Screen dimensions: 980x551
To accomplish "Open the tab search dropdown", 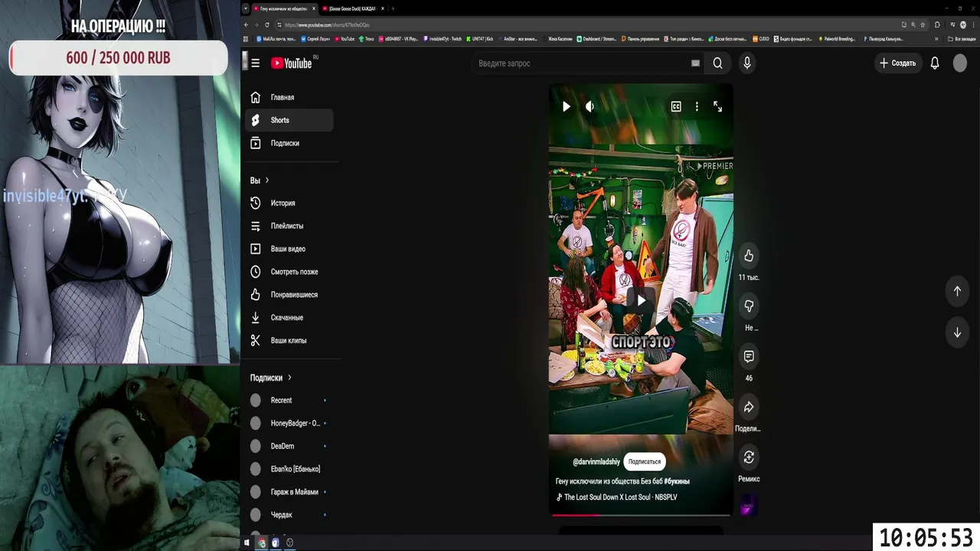I will point(246,8).
